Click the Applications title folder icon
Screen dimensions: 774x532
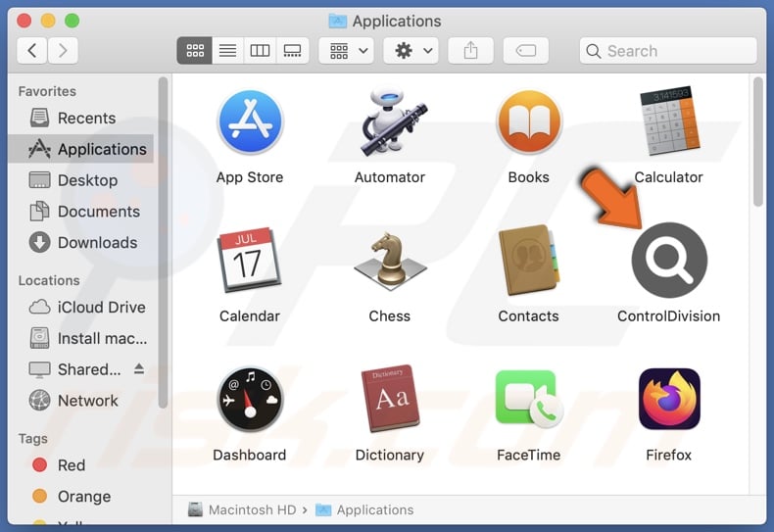click(x=338, y=21)
